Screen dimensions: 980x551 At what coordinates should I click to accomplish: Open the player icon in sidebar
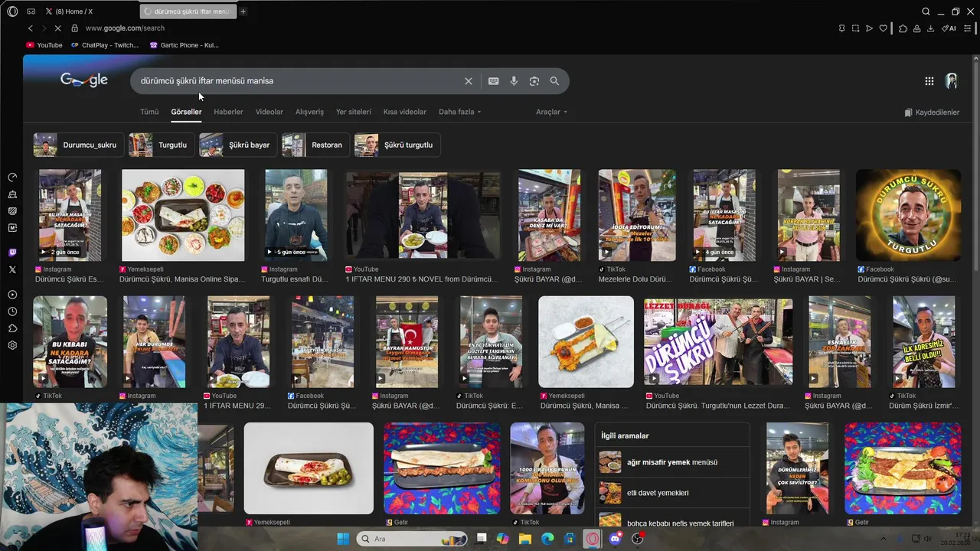[12, 295]
